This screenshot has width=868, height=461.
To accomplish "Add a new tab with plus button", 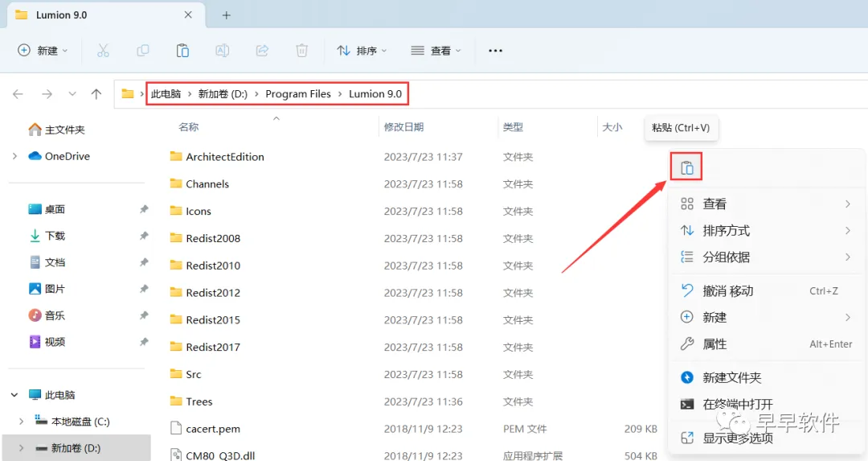I will [x=226, y=15].
